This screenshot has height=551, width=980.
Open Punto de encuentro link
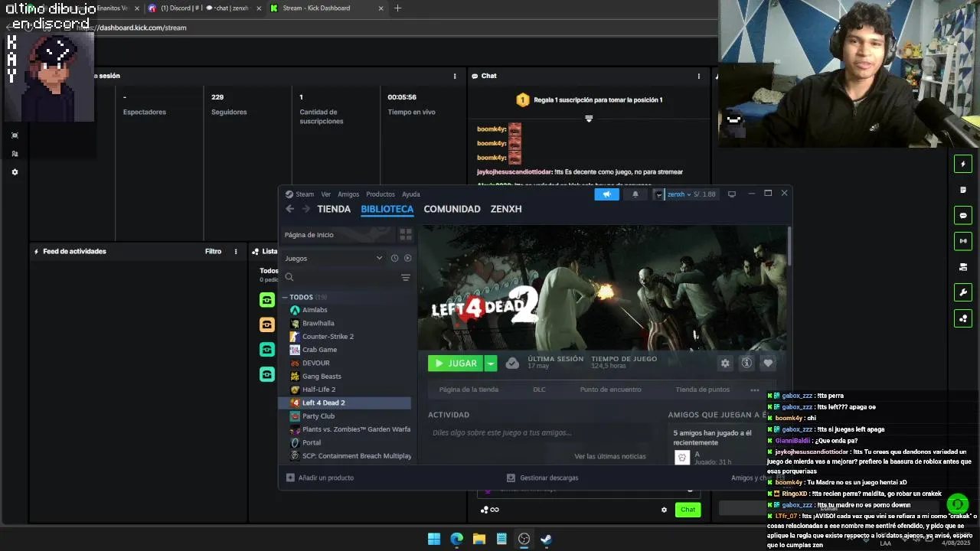(610, 390)
